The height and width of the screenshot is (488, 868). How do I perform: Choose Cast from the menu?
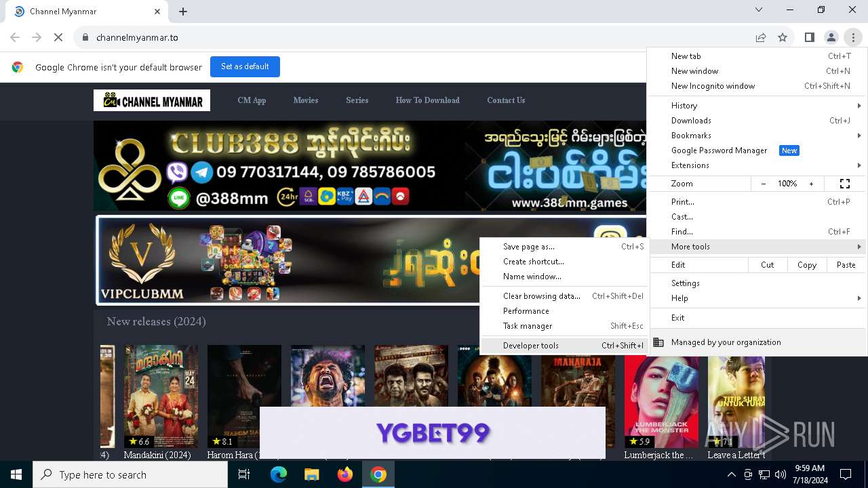[758, 217]
